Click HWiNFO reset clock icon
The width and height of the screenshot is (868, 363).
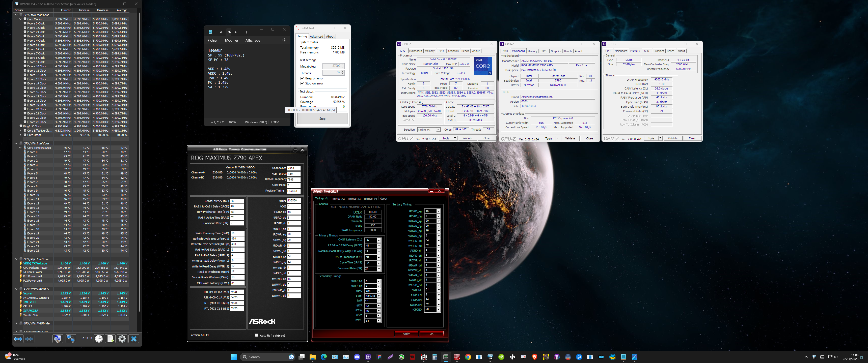99,339
